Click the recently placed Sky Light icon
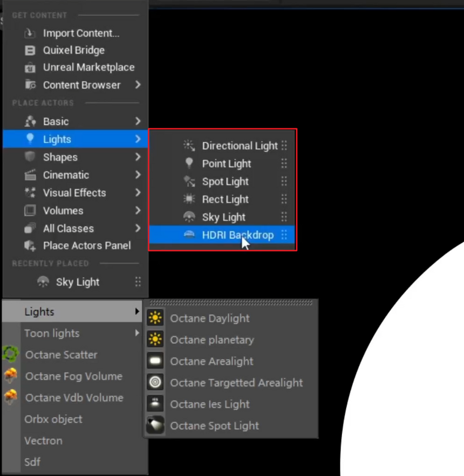The image size is (464, 476). (43, 282)
